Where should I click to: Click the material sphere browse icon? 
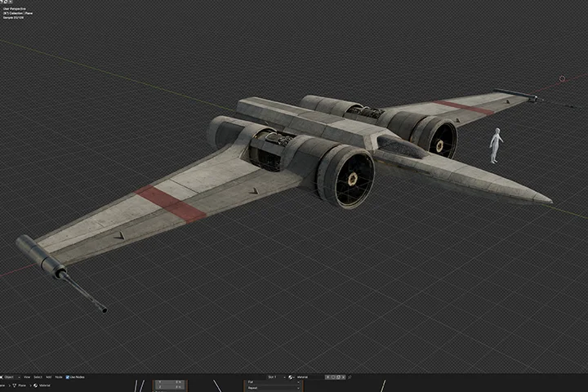(291, 377)
